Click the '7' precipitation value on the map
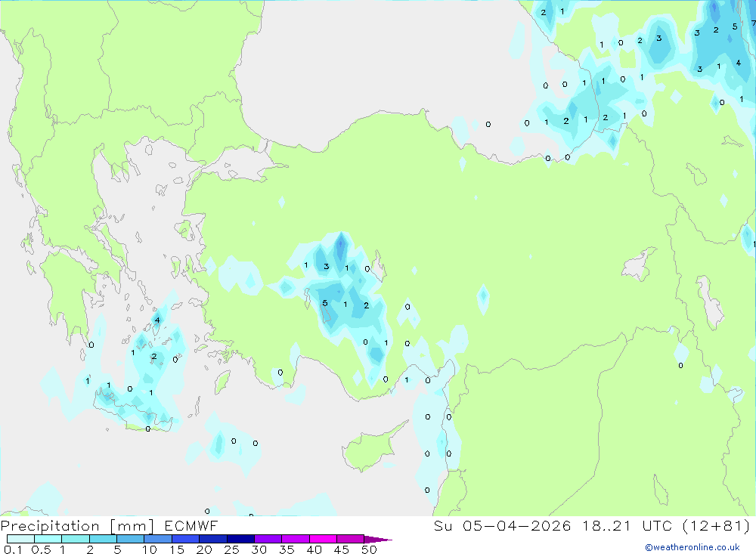The width and height of the screenshot is (756, 554). coord(753,23)
